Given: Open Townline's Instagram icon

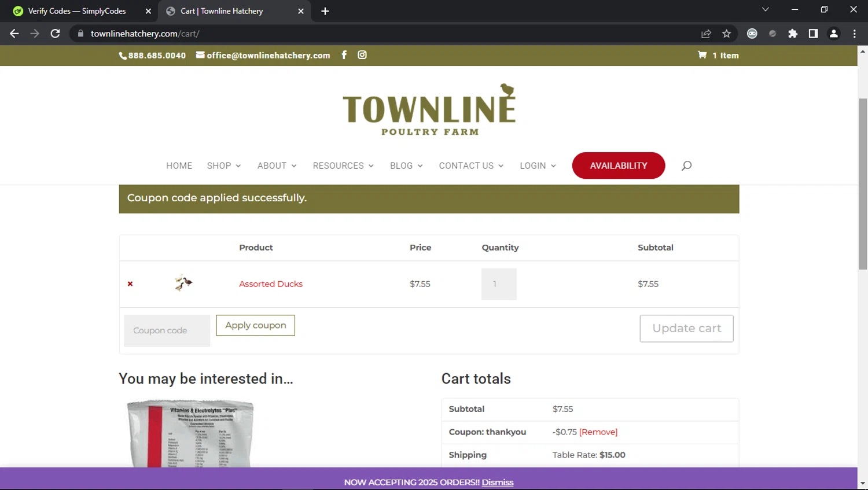Looking at the screenshot, I should (362, 55).
